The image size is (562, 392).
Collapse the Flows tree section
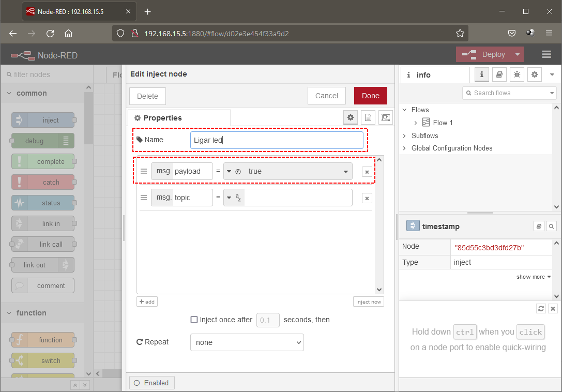(405, 110)
